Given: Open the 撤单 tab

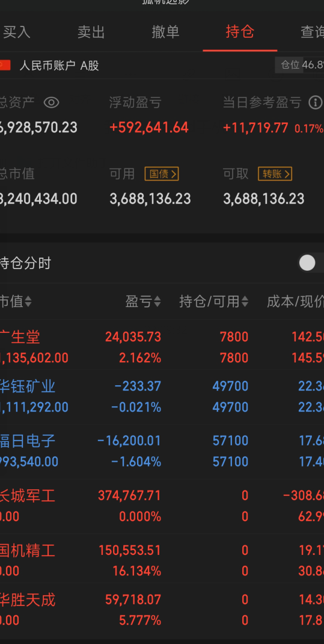Looking at the screenshot, I should coord(165,32).
